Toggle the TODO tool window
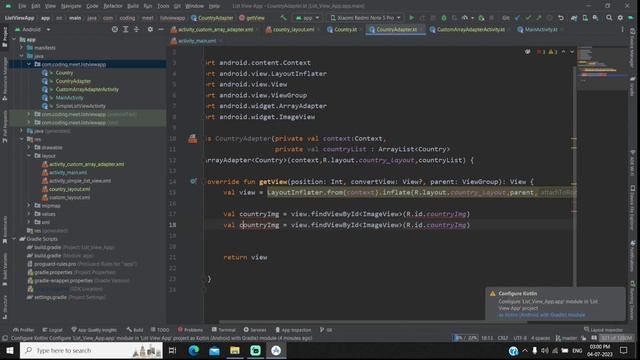Viewport: 640px width, 360px height. pyautogui.click(x=160, y=330)
